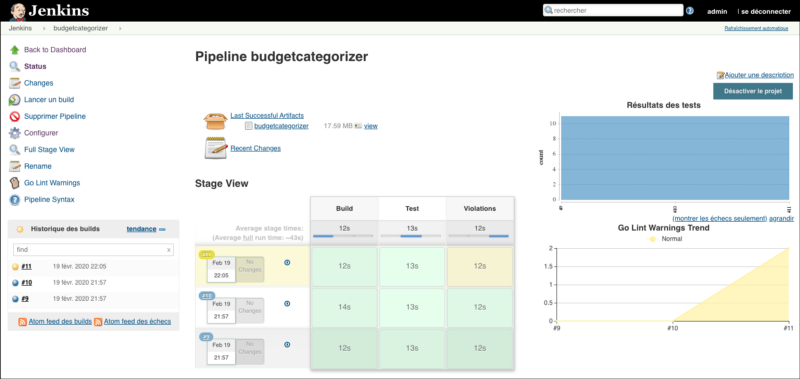
Task: Open the Back to Dashboard link
Action: (55, 50)
